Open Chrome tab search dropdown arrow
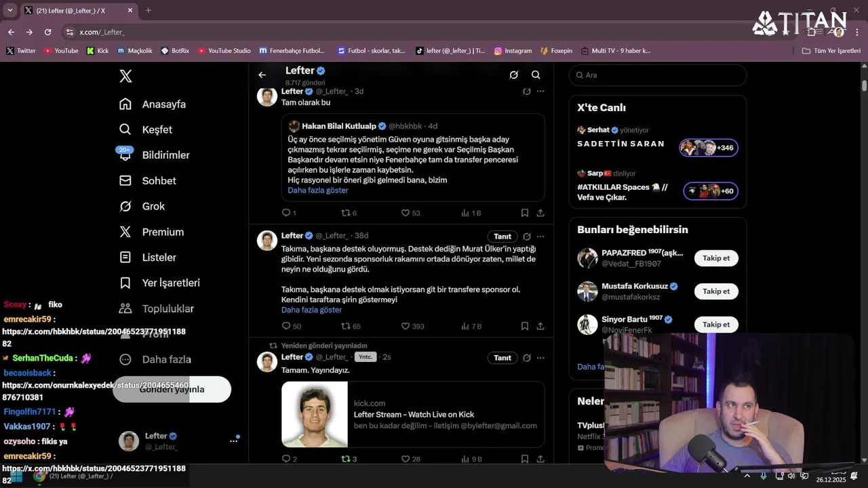Viewport: 868px width, 488px height. 9,10
